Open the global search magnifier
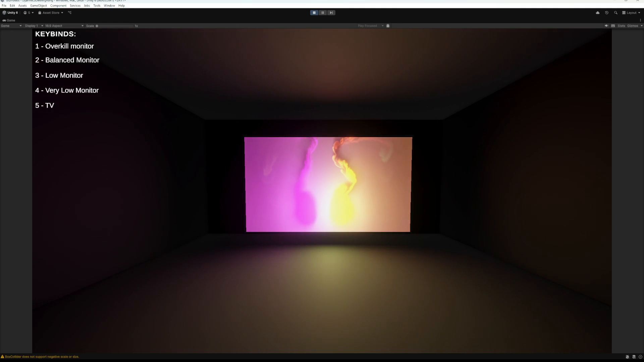Screen dimensions: 644x362 click(616, 13)
